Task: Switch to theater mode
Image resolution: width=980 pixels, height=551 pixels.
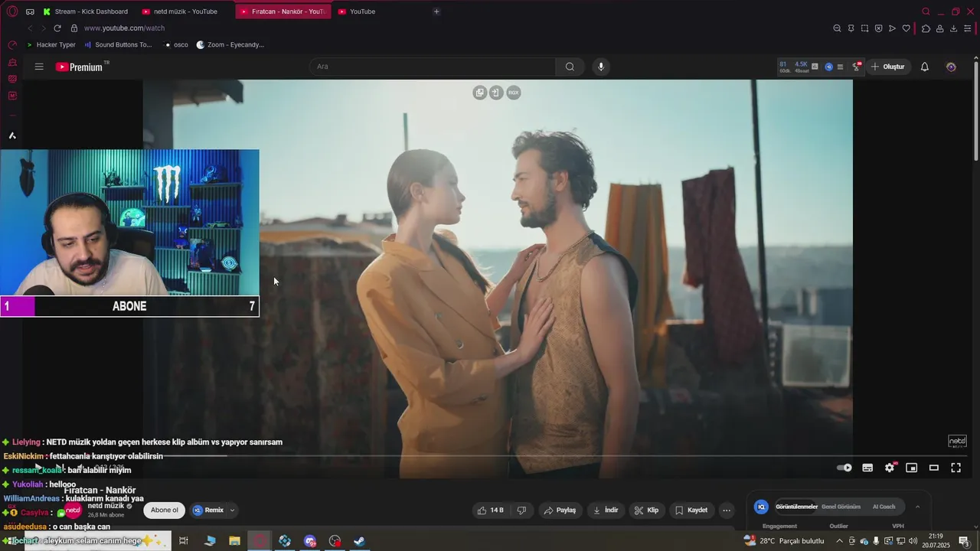Action: [x=934, y=468]
